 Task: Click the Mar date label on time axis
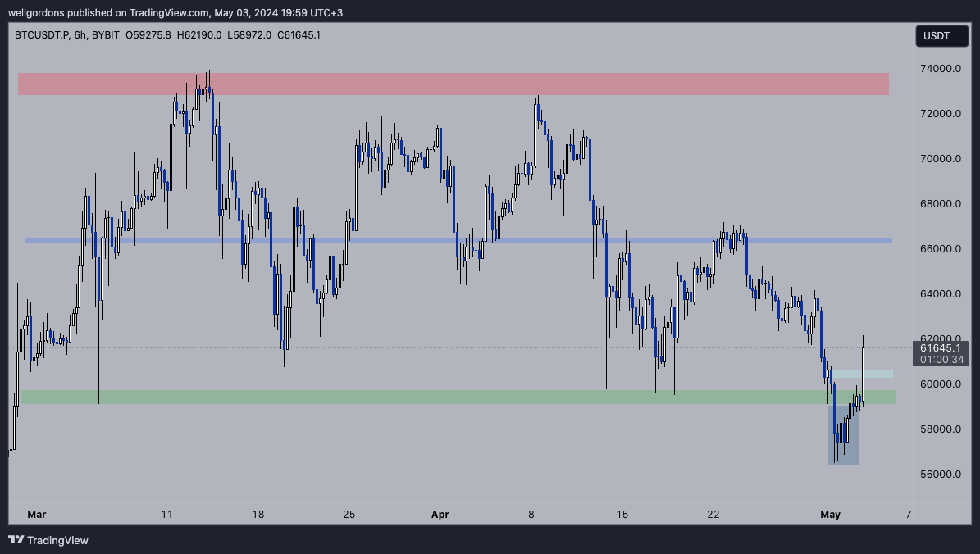[36, 515]
